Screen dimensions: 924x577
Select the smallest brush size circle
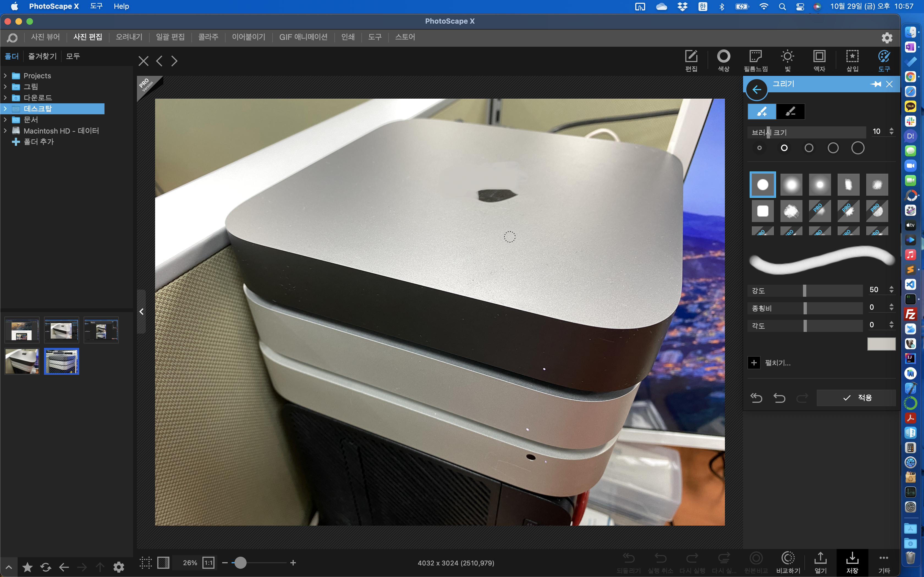(760, 148)
